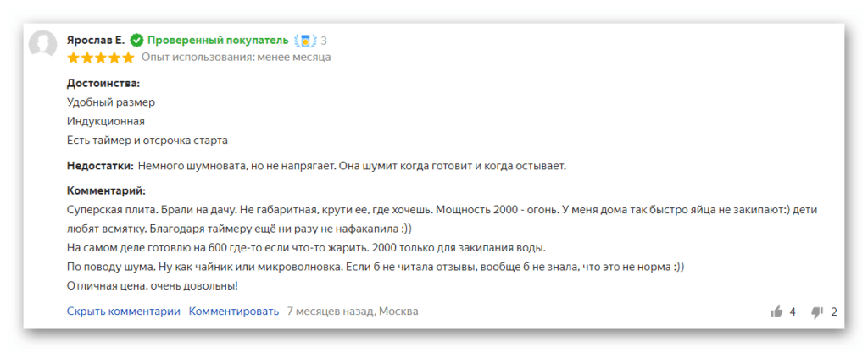Screen dimensions: 868x353
Task: Click the thumbs-up like icon
Action: click(776, 312)
